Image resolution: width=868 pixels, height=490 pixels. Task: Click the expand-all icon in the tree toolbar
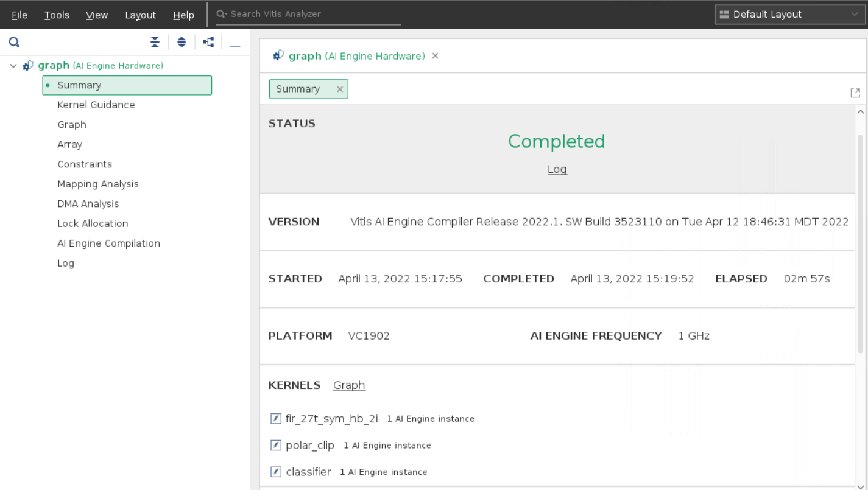click(182, 41)
